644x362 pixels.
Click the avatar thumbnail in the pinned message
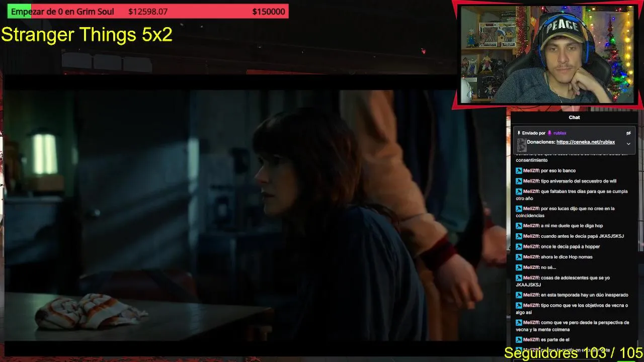[x=522, y=145]
